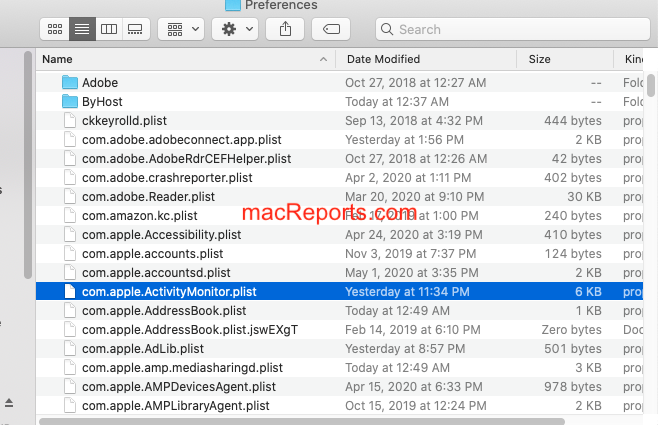Click date 'Today at 12:37 AM'

click(397, 102)
